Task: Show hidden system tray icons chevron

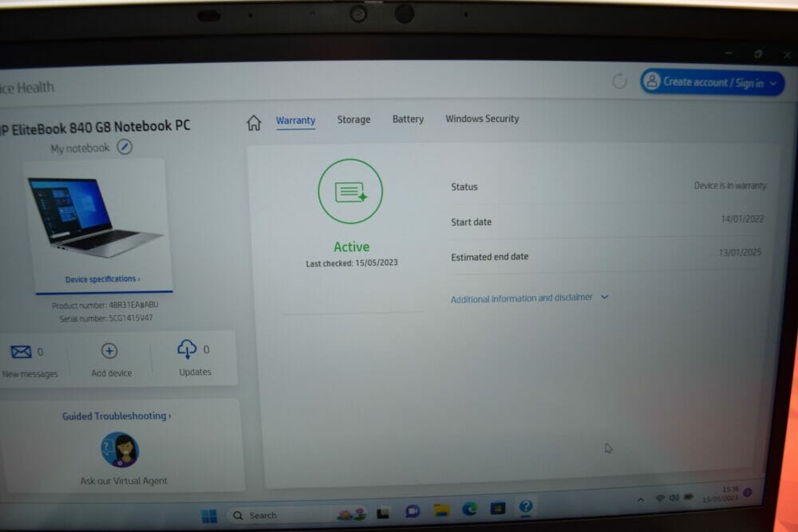Action: point(641,499)
